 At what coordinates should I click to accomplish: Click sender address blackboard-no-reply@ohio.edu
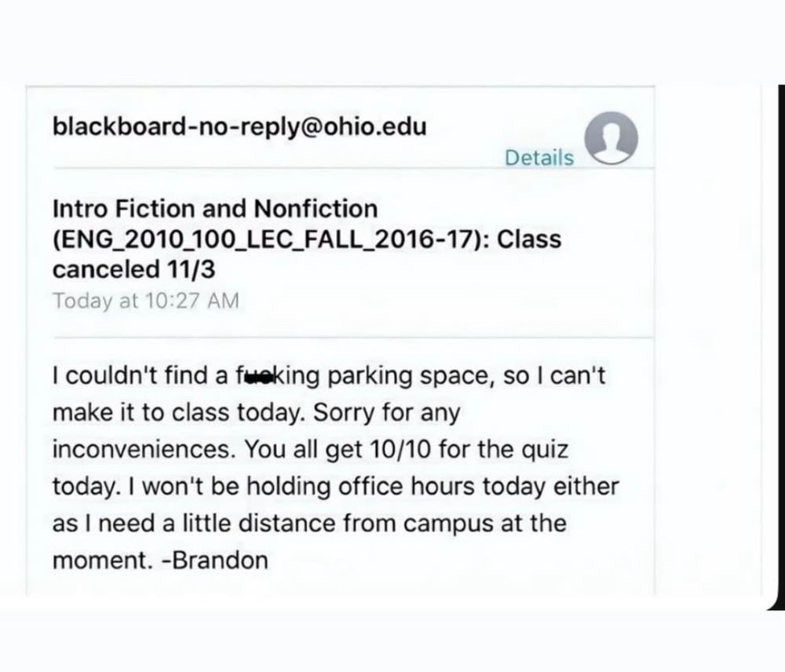[x=239, y=126]
